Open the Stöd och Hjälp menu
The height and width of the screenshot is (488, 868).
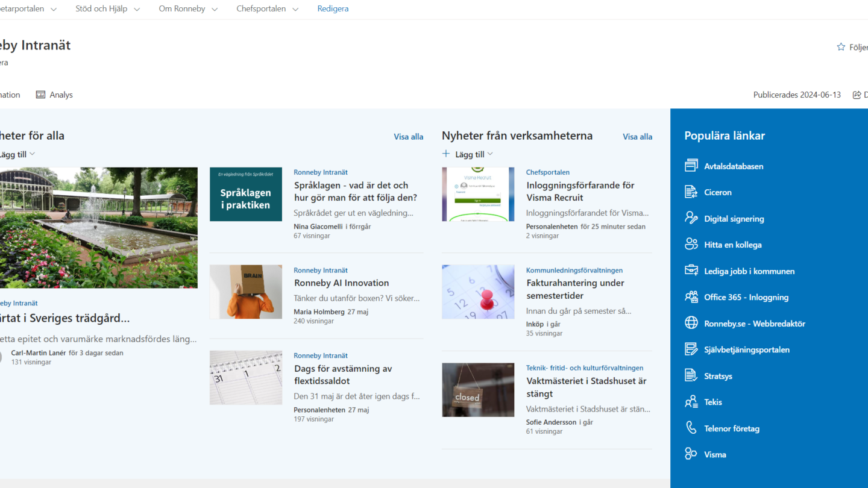(x=101, y=9)
